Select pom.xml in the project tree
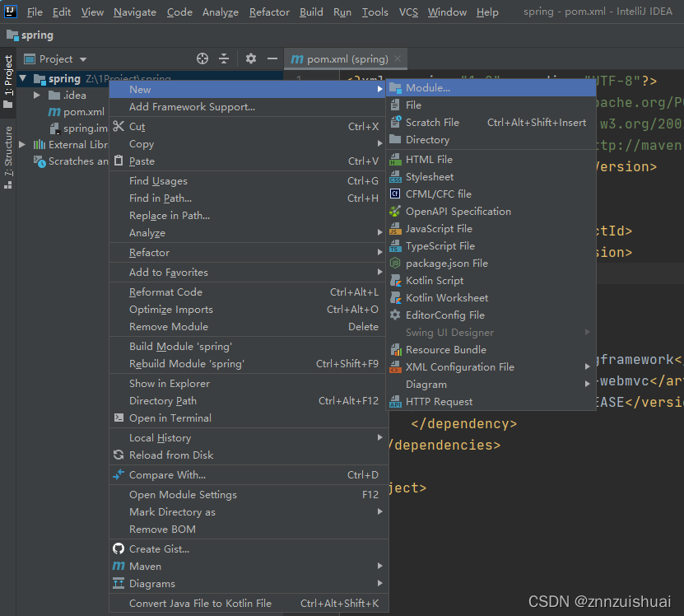The image size is (684, 616). (x=77, y=112)
